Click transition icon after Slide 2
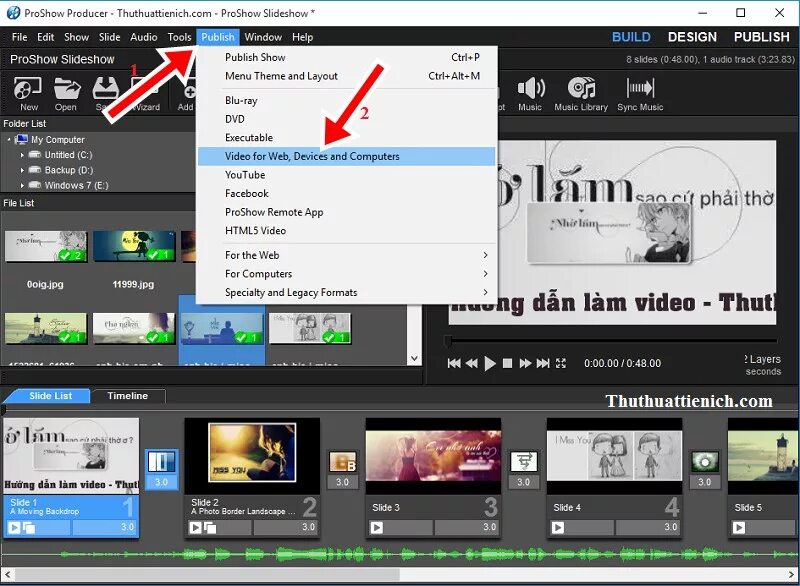This screenshot has width=800, height=586. 342,462
